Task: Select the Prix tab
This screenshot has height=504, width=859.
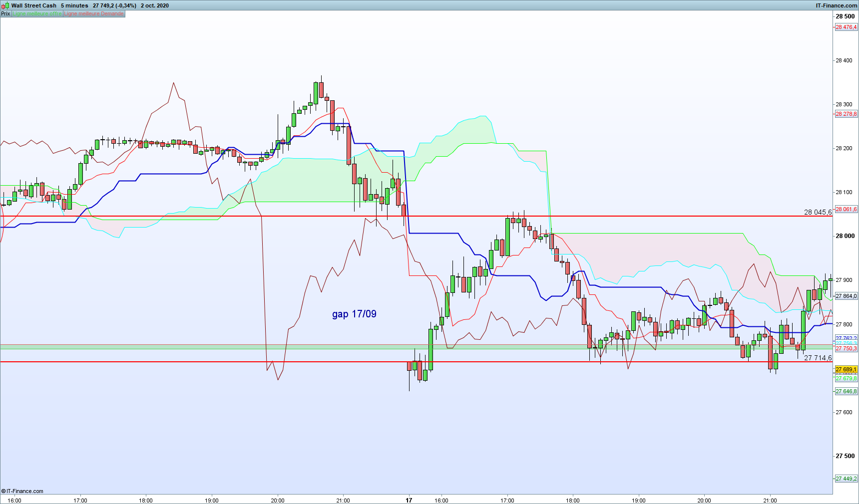Action: [x=5, y=13]
